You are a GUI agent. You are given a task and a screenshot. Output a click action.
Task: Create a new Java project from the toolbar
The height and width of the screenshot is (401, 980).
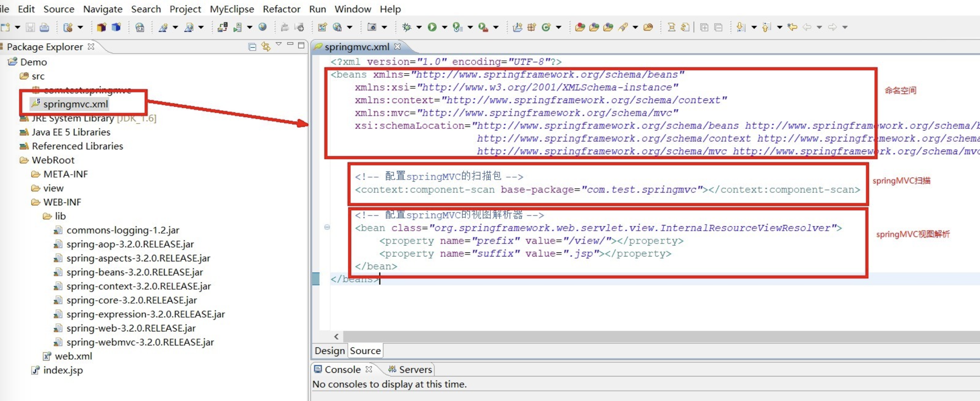click(x=101, y=27)
